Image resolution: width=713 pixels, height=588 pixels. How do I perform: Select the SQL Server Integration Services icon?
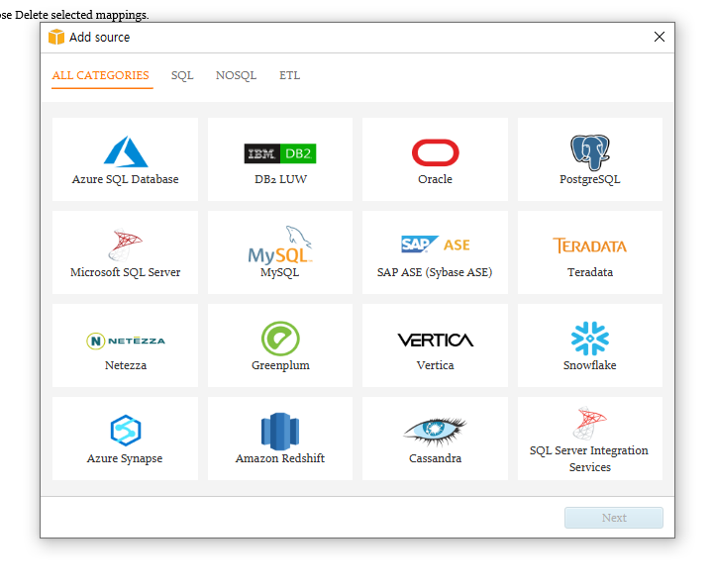point(590,423)
